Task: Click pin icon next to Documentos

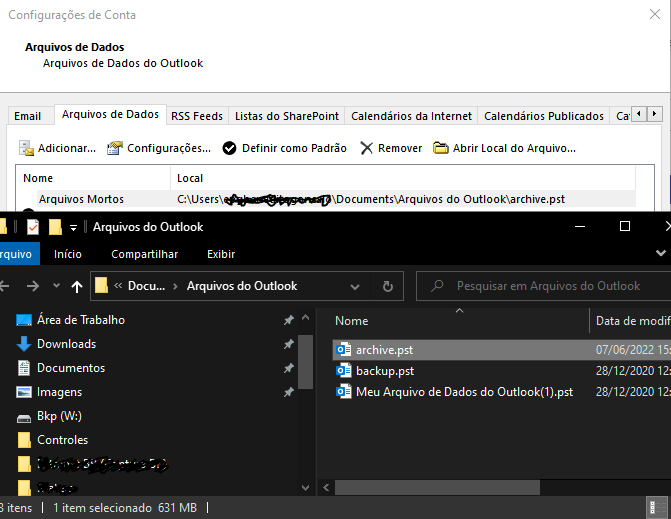Action: click(289, 368)
